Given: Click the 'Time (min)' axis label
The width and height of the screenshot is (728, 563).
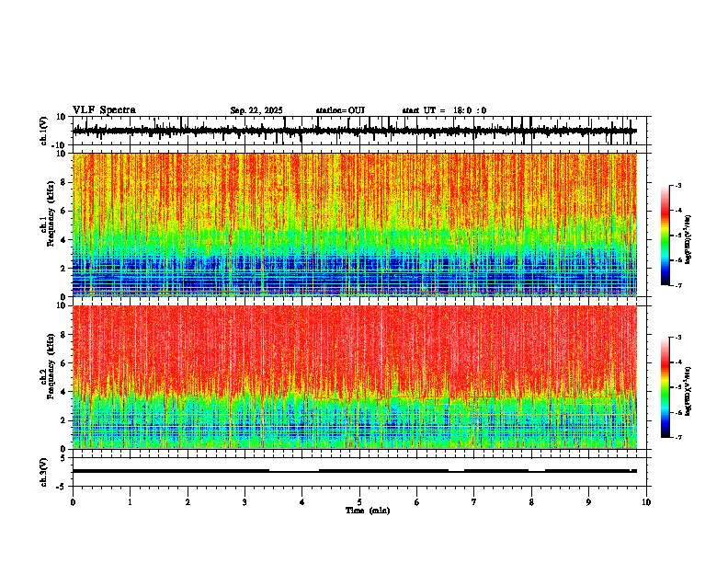Looking at the screenshot, I should click(x=368, y=511).
